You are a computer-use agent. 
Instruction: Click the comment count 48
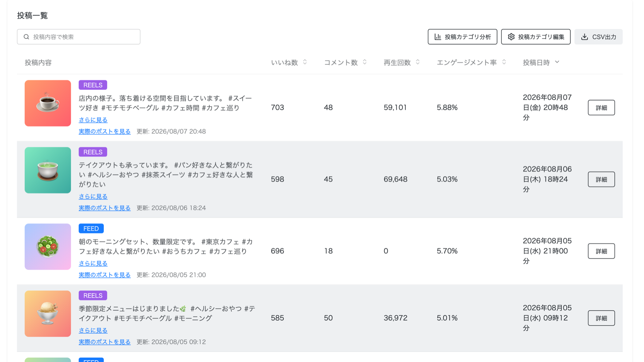pyautogui.click(x=328, y=107)
